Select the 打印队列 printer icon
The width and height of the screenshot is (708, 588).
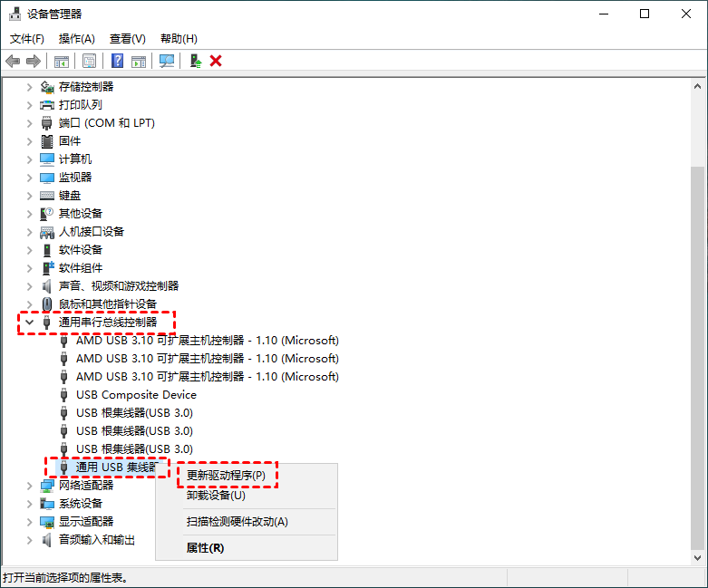tap(47, 105)
